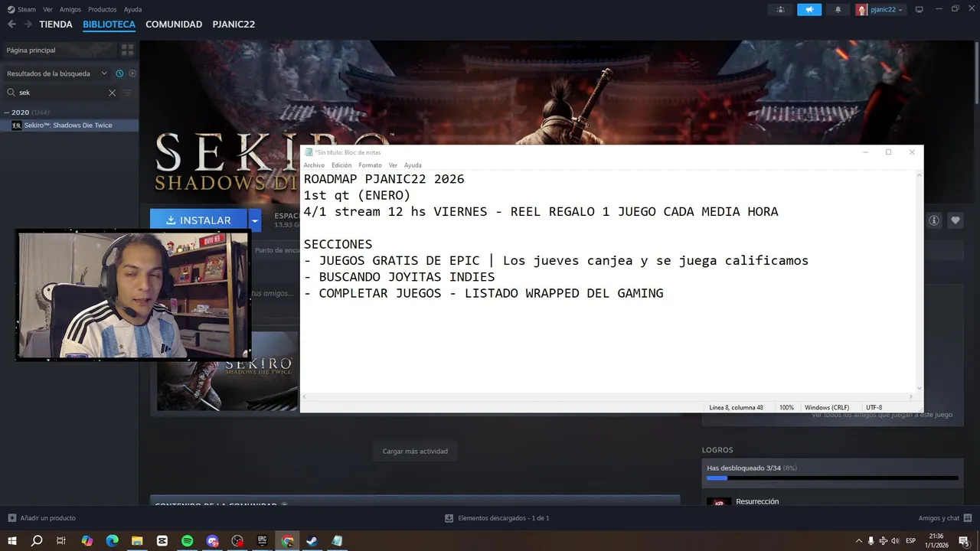Screen dimensions: 980x551
Task: Click the library search field
Action: coord(60,93)
